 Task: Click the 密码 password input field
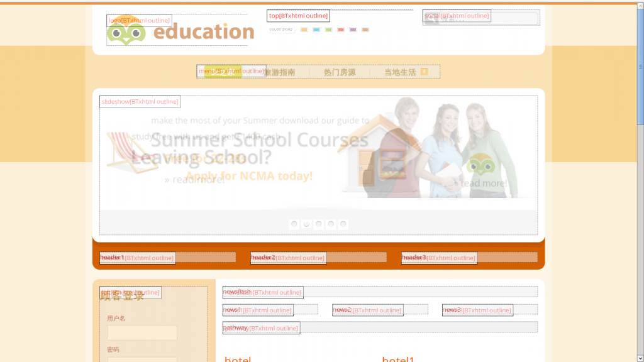click(142, 359)
